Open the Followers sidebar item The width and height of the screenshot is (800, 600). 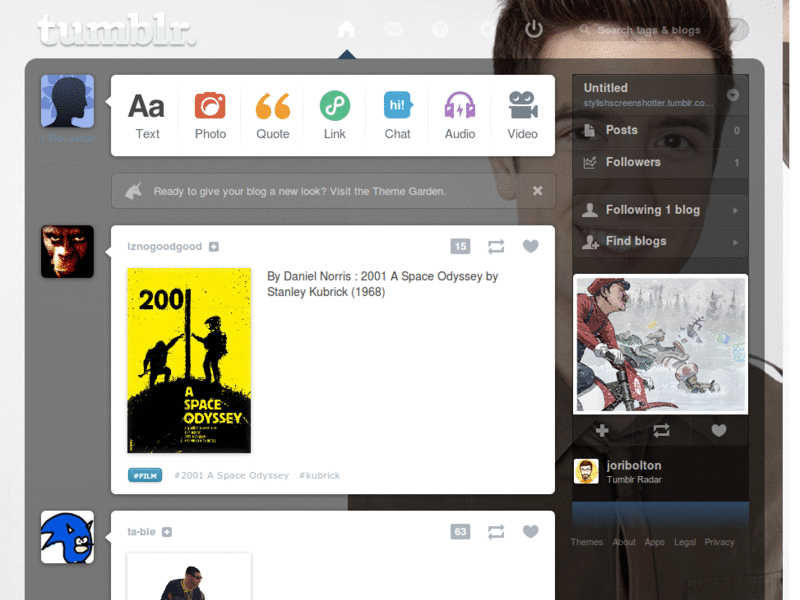click(x=660, y=162)
